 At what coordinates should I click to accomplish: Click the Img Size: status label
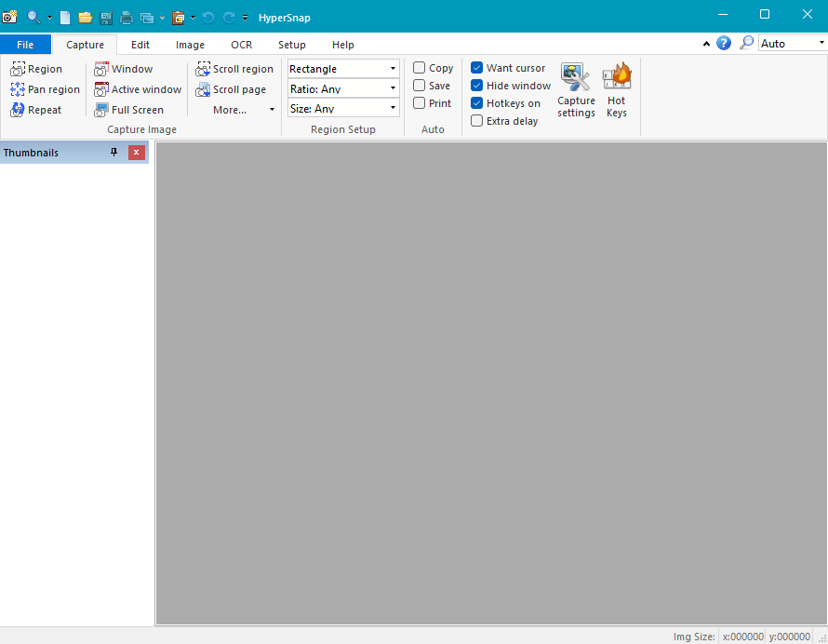point(694,637)
